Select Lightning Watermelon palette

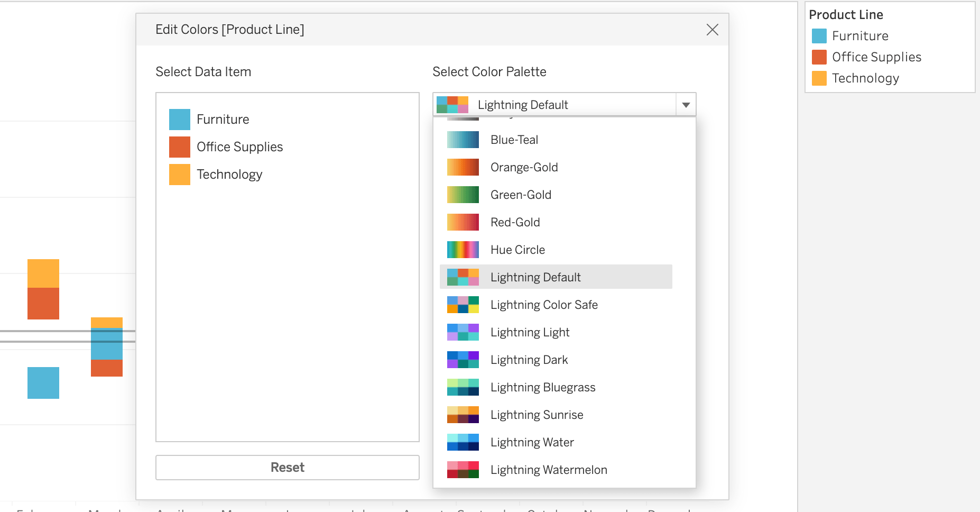(556, 470)
